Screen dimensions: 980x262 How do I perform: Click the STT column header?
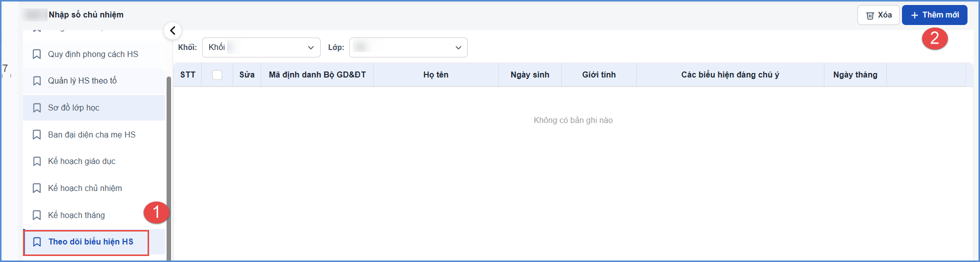click(188, 75)
